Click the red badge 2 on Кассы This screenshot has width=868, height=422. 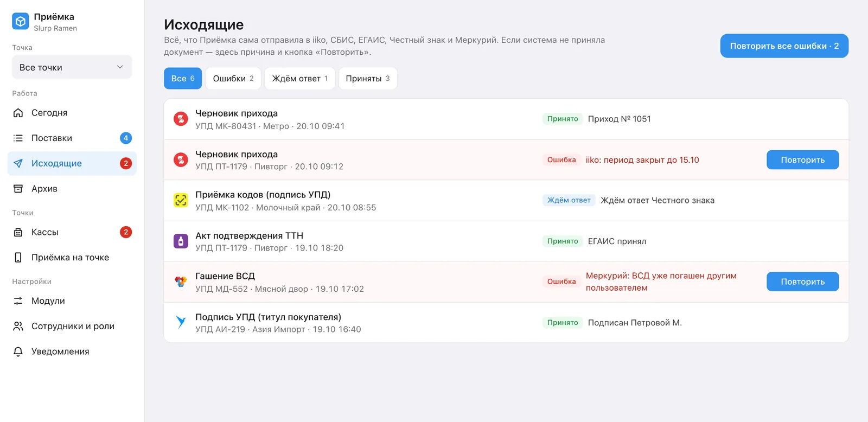[126, 232]
